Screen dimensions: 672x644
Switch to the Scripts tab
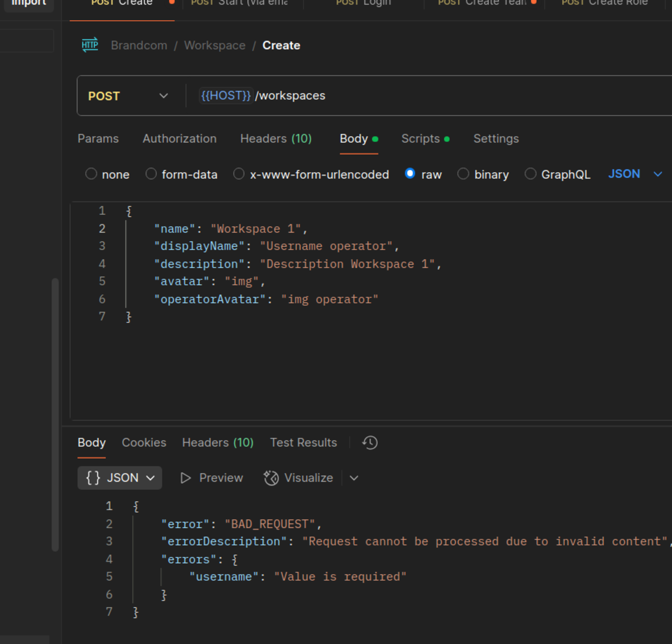[420, 139]
